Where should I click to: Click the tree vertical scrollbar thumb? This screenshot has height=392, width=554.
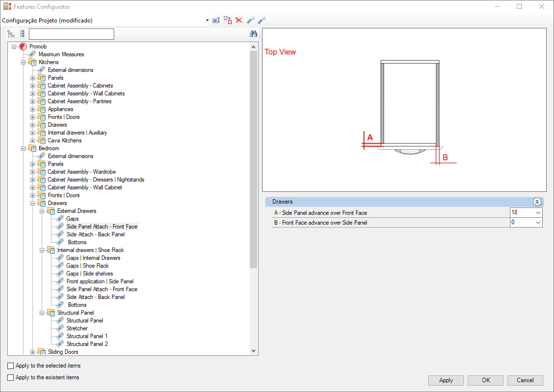253,160
